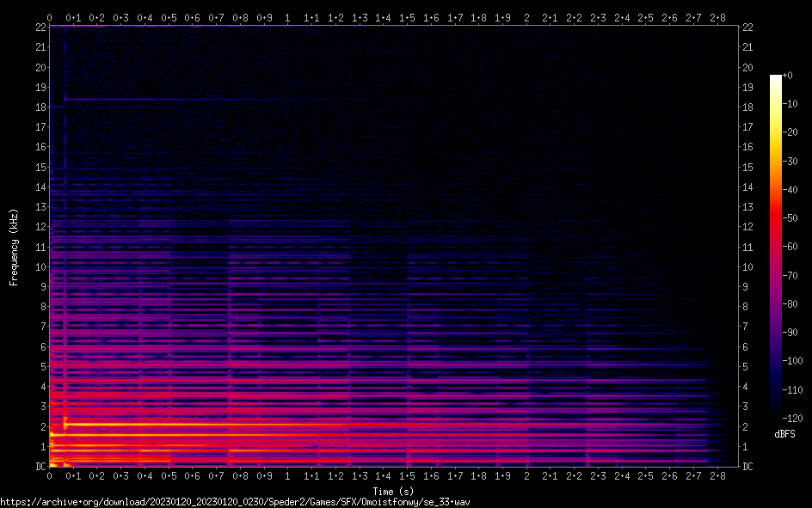Click the 2.8 tick on top time axis
Image resolution: width=812 pixels, height=508 pixels.
click(717, 17)
